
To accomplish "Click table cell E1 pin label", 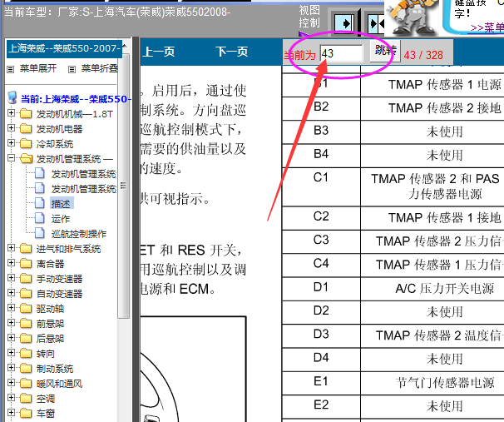I will point(320,381).
